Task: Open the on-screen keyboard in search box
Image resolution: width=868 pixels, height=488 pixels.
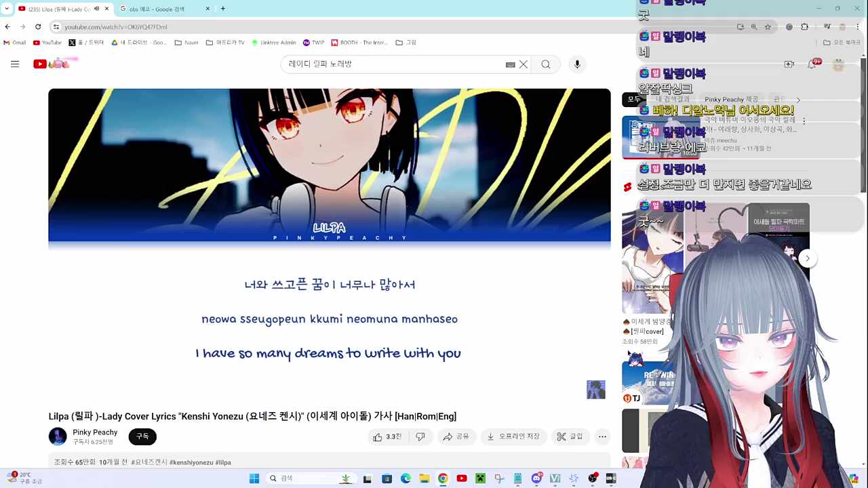Action: pyautogui.click(x=510, y=64)
